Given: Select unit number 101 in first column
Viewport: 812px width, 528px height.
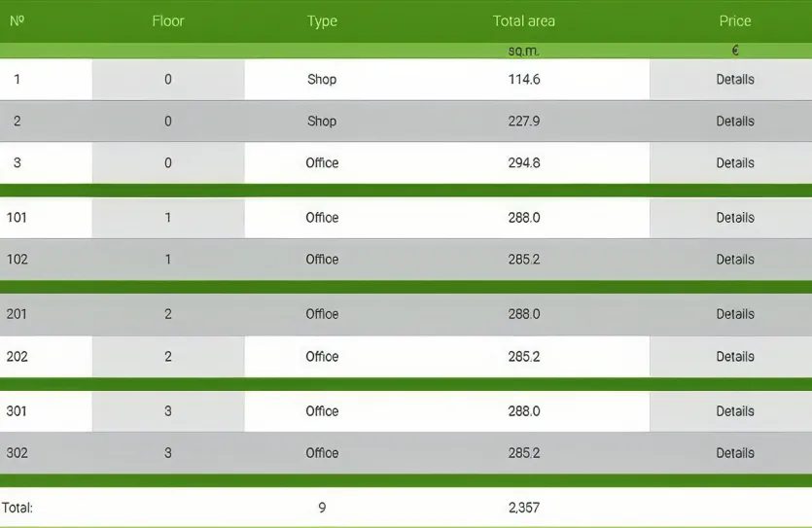Looking at the screenshot, I should [x=17, y=218].
